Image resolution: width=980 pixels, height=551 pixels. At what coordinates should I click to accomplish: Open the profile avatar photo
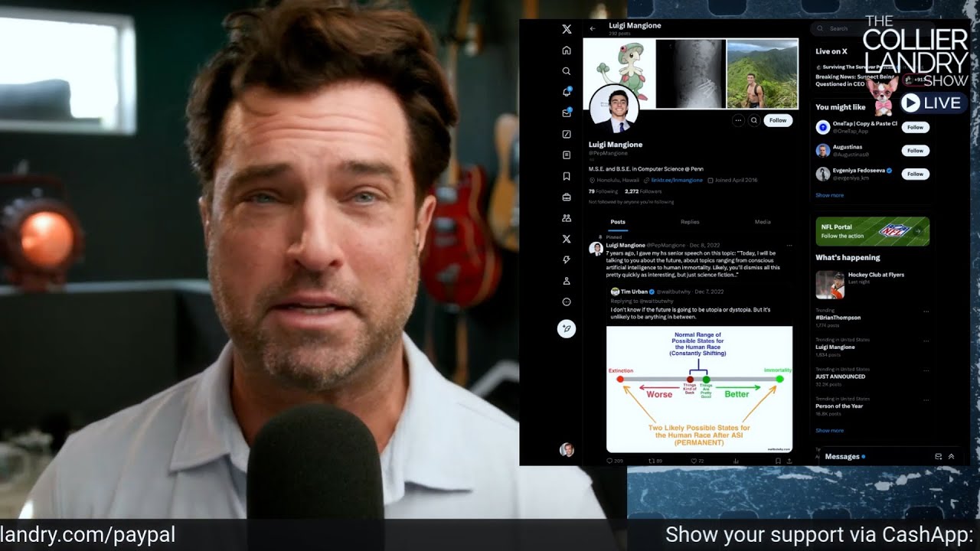click(614, 109)
